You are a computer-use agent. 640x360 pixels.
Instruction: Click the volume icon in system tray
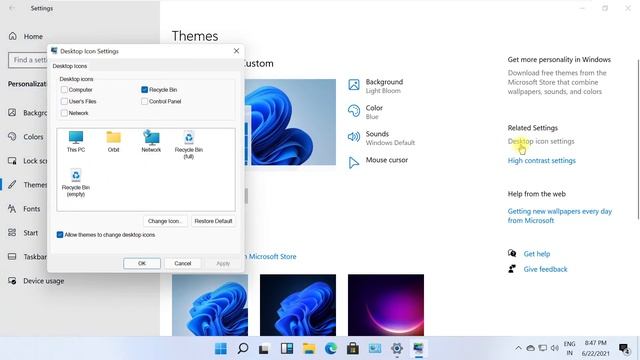554,348
